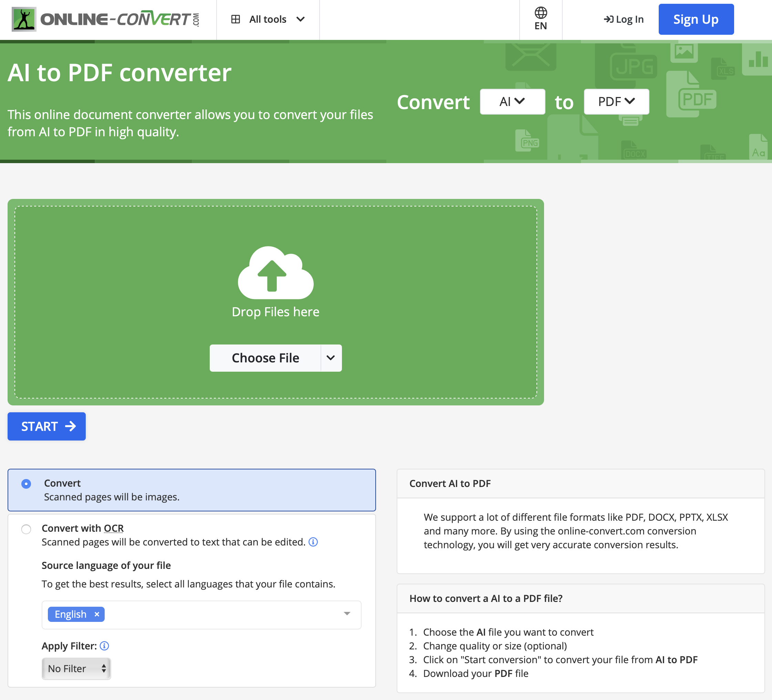The width and height of the screenshot is (772, 700).
Task: Expand the source language dropdown arrow
Action: tap(347, 614)
